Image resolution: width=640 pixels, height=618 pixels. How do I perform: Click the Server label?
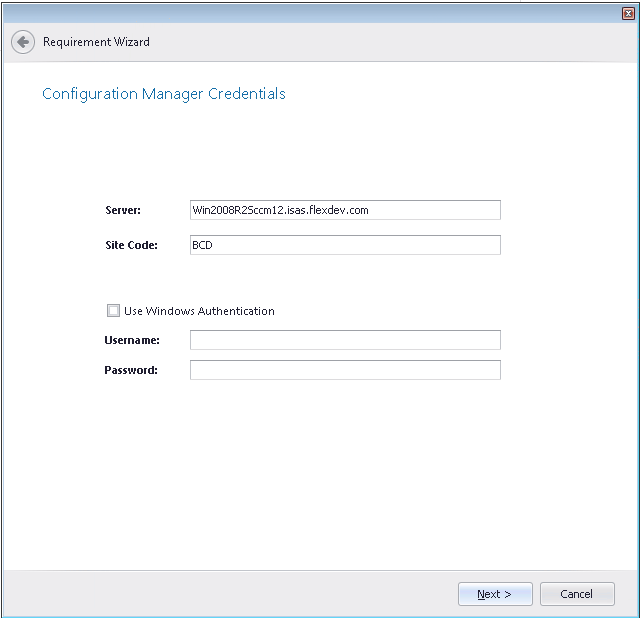(x=123, y=210)
